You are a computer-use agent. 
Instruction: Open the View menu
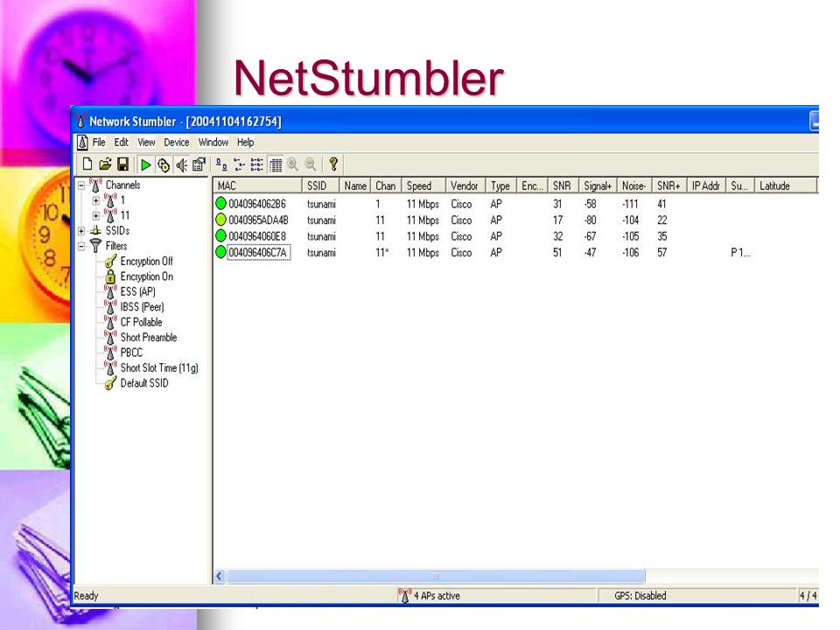[x=146, y=143]
